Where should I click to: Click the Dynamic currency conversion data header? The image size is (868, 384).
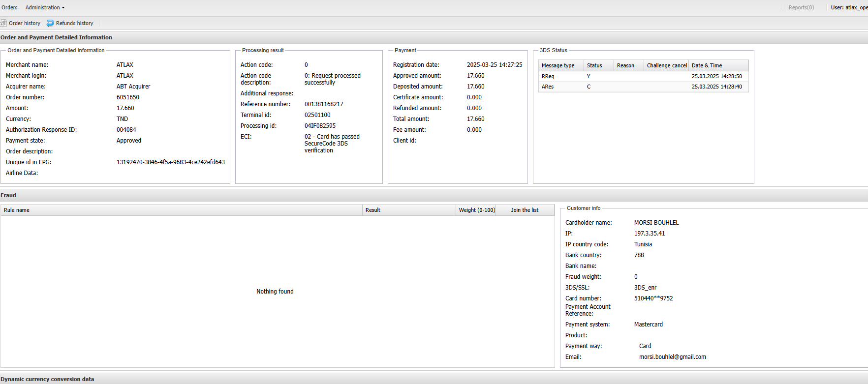[47, 379]
